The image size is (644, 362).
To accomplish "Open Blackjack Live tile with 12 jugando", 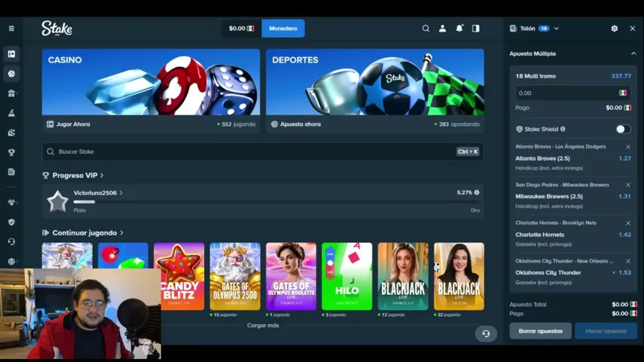I will (x=403, y=276).
